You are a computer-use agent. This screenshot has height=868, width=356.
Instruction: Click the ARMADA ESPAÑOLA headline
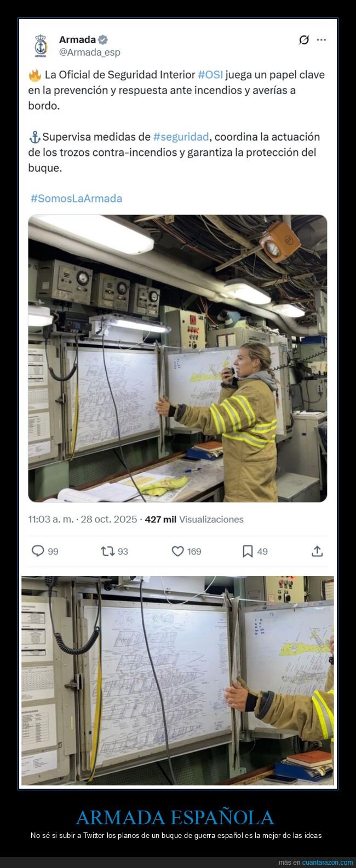click(x=175, y=817)
